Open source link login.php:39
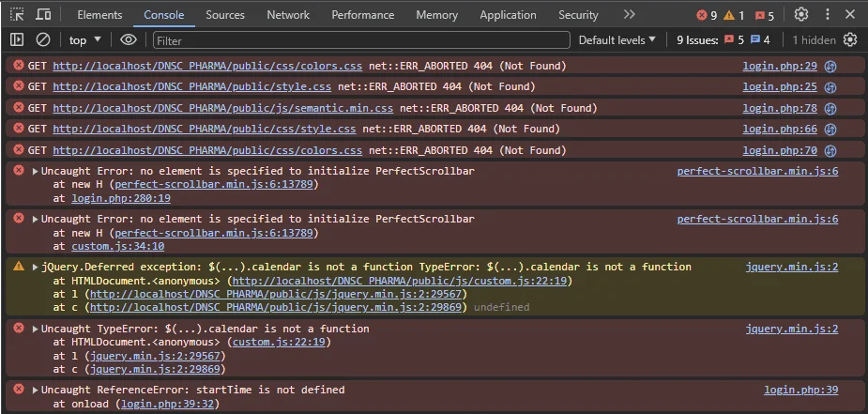Viewport: 868px width, 414px height. [x=801, y=390]
